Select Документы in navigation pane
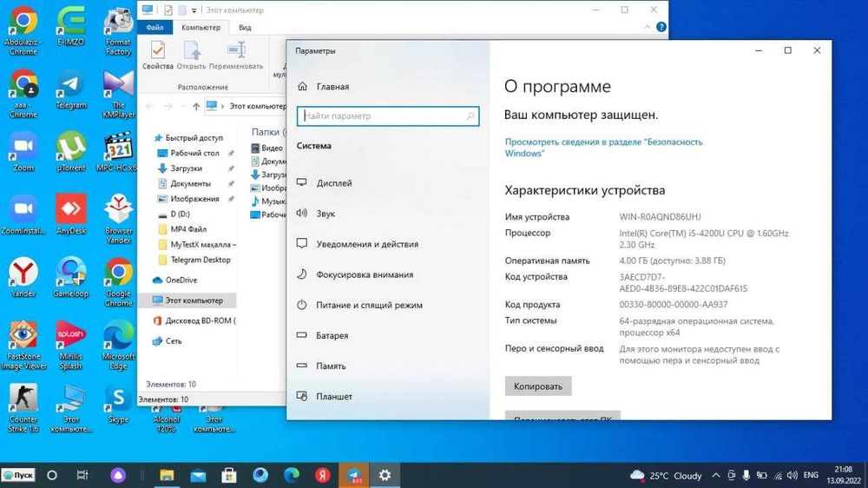Viewport: 868px width, 488px height. pos(184,183)
